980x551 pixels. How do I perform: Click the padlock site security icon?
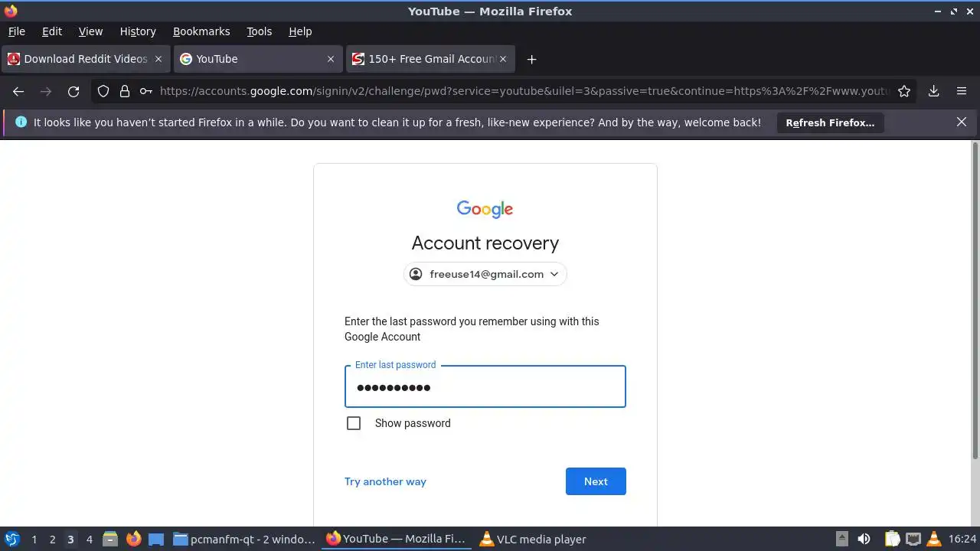coord(124,91)
